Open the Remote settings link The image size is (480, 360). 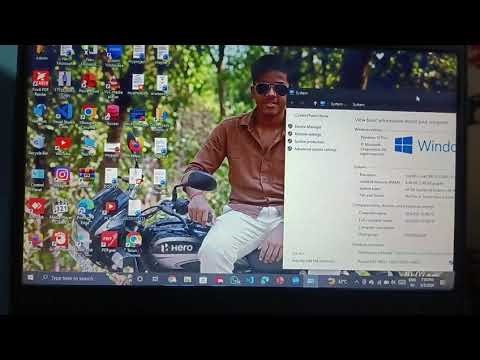click(308, 134)
